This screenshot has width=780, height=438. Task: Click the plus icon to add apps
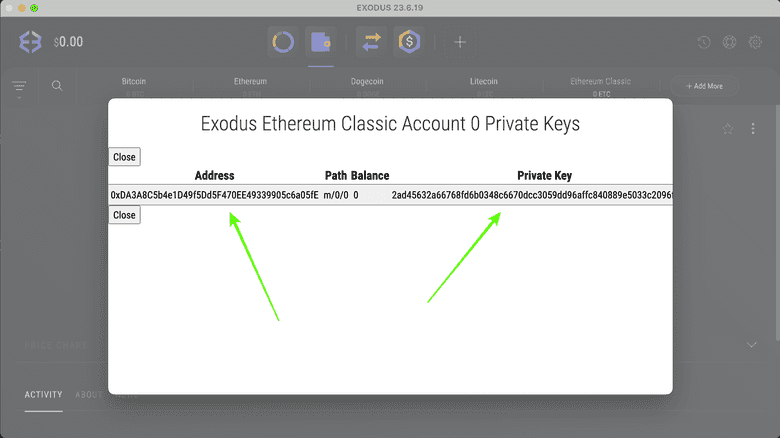(x=460, y=42)
